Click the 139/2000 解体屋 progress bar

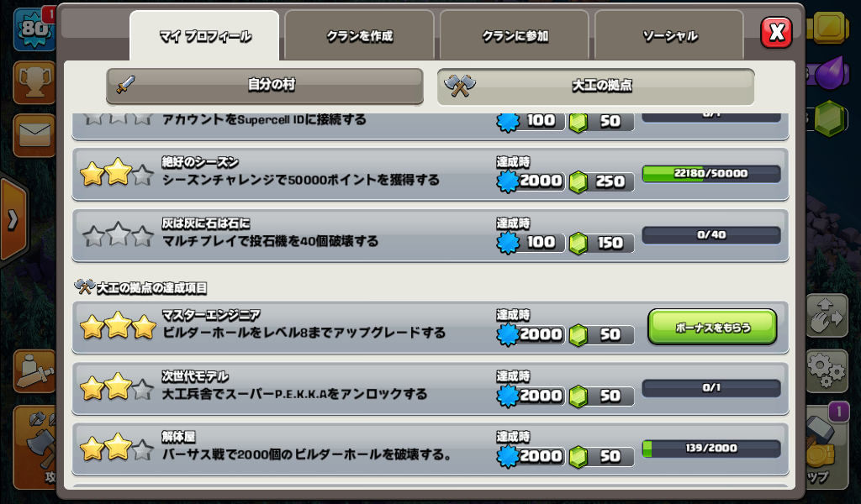711,448
